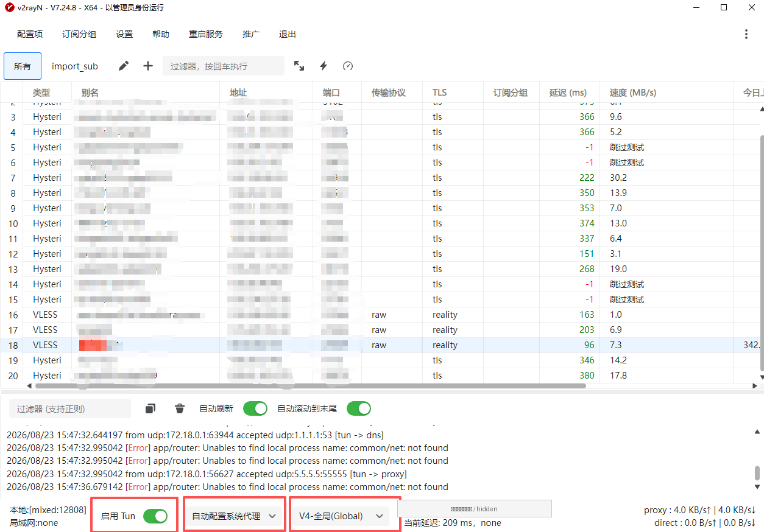Screen dimensions: 764x532
Task: Click 跳过测试 in row 5
Action: pyautogui.click(x=627, y=147)
